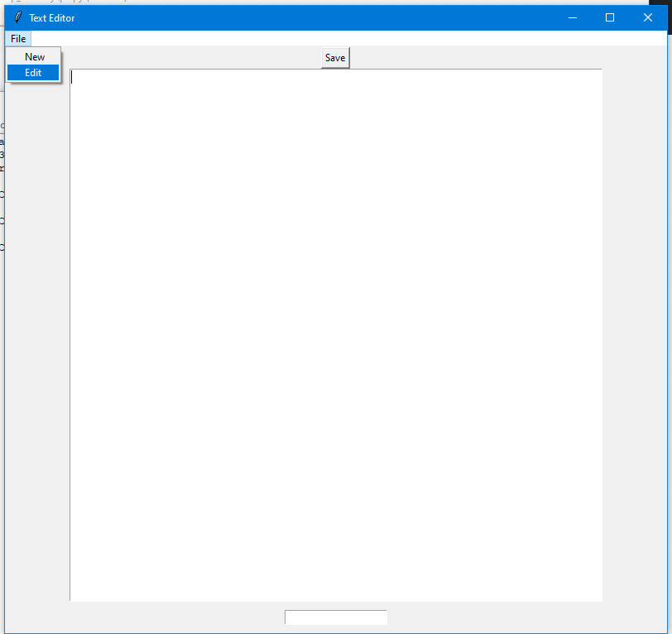Close the Text Editor window

coord(647,17)
